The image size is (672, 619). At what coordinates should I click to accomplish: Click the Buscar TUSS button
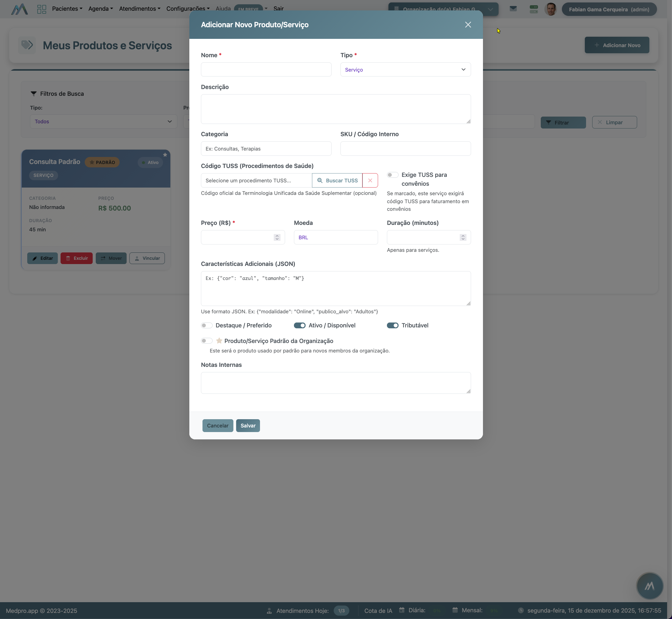pos(337,181)
